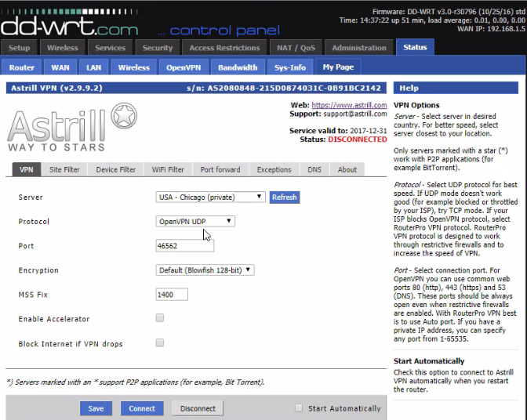View the Sys-Info sub-tab

290,67
